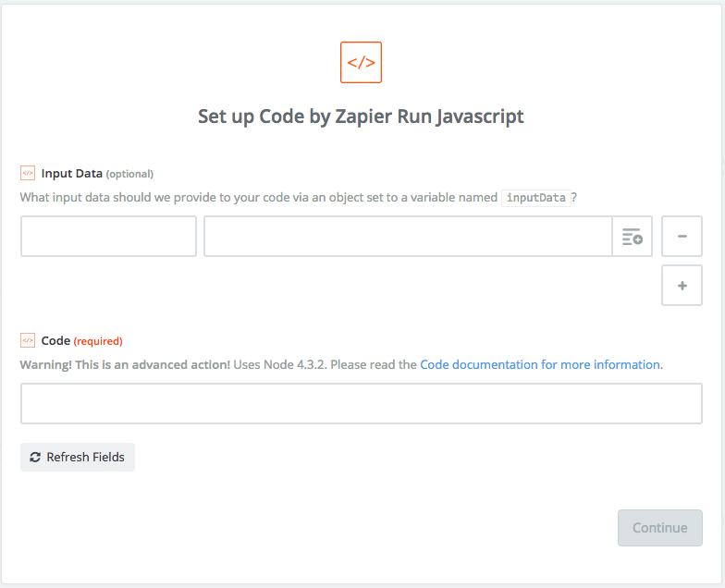
Task: Click the circular arrows icon on Refresh Fields
Action: [x=35, y=457]
